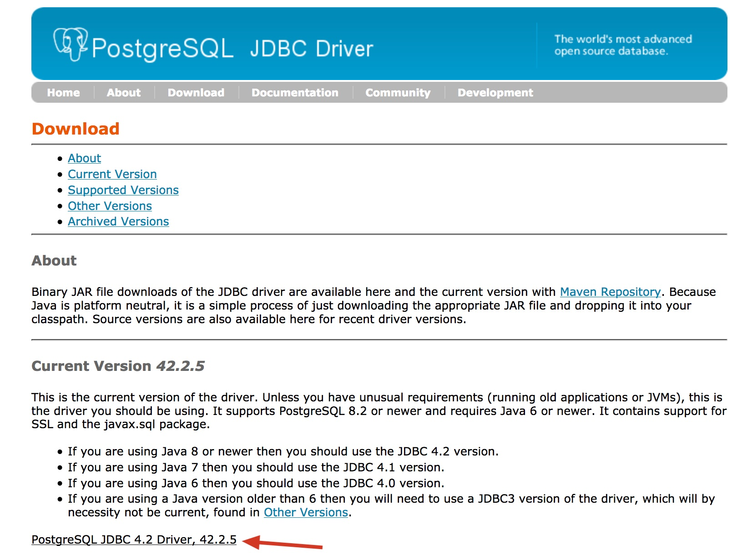Go to the Download navigation tab

click(196, 93)
